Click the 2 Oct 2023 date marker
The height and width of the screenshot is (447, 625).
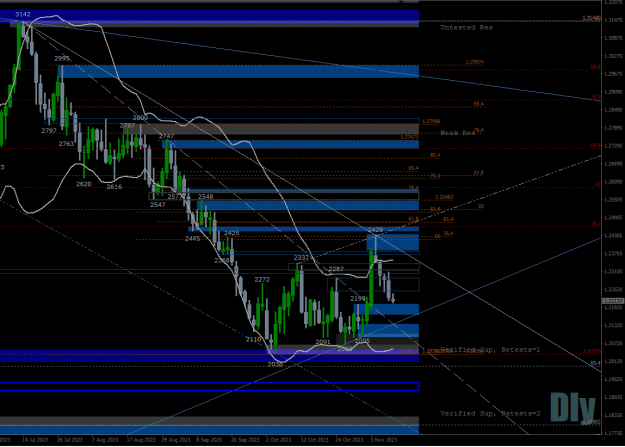tap(279, 440)
